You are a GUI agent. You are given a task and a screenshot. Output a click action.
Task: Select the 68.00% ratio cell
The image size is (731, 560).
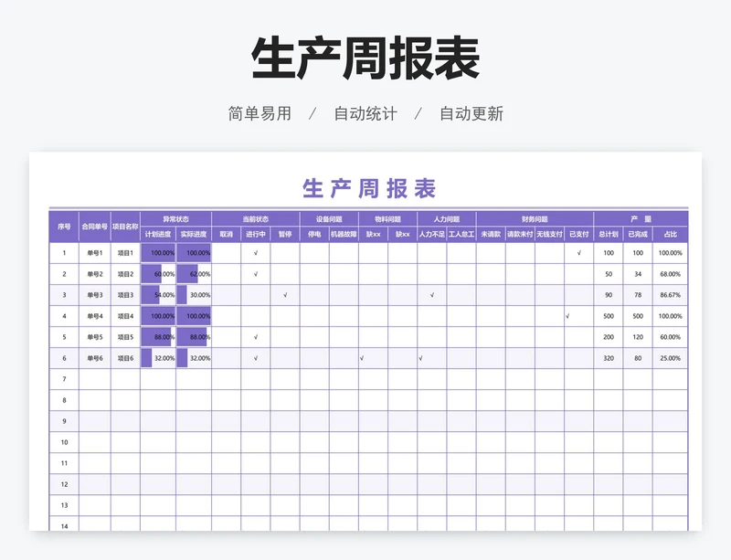coord(670,274)
